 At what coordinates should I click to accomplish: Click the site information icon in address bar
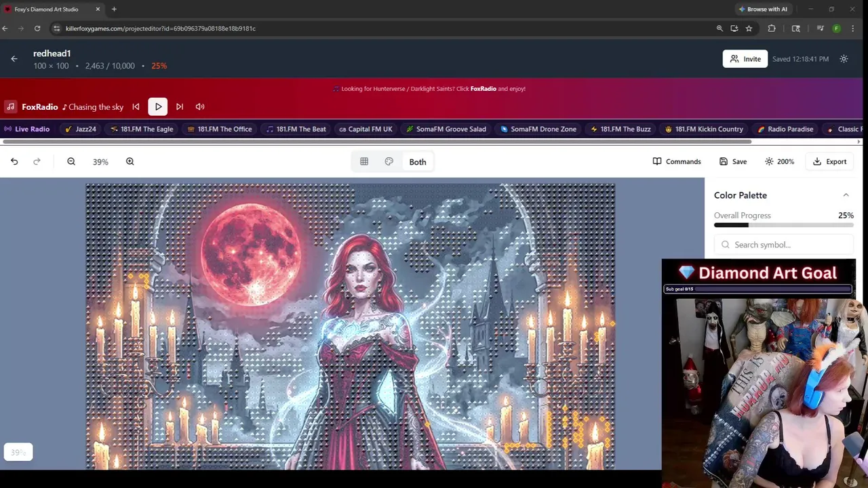click(x=57, y=28)
